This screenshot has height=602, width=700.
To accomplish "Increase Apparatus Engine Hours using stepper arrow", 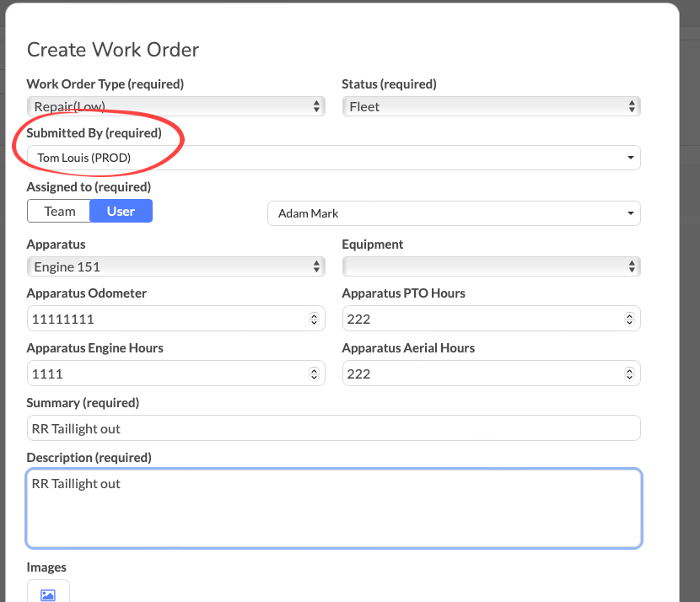I will coord(315,370).
